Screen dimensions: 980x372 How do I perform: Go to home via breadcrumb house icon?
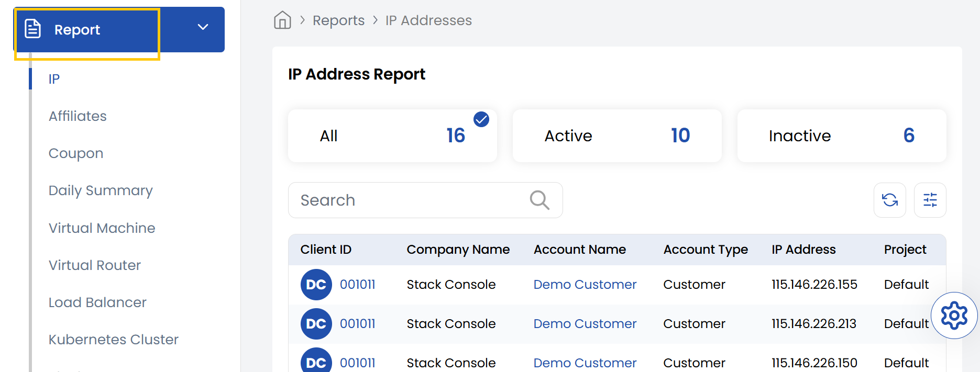[282, 20]
